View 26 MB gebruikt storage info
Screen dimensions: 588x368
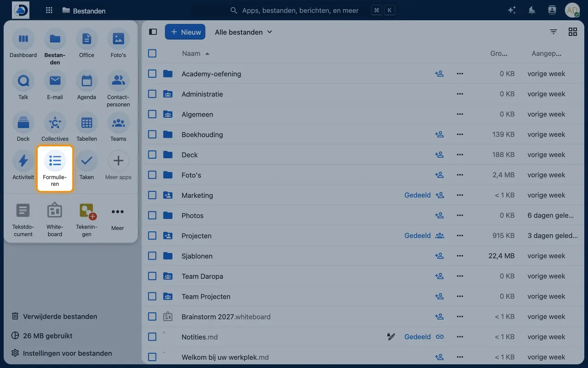pyautogui.click(x=42, y=336)
